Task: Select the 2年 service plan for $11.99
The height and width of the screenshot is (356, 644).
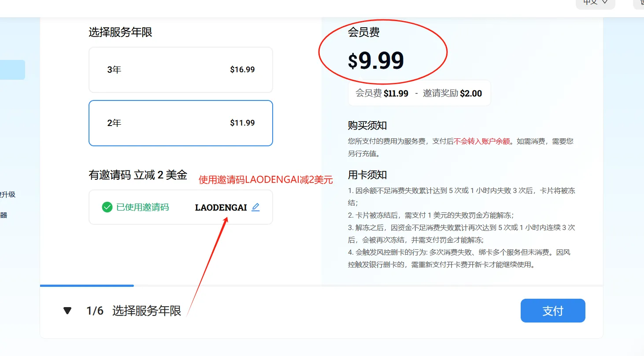Action: pos(181,123)
